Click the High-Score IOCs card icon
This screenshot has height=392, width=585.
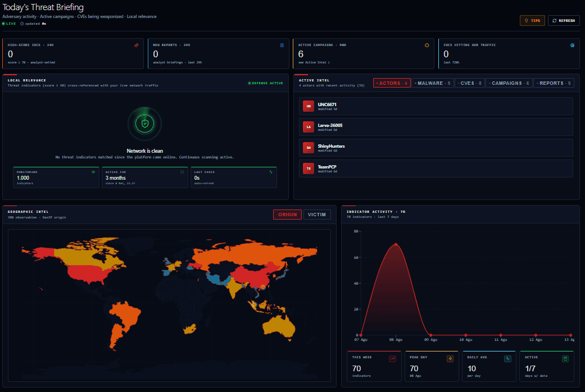[x=136, y=45]
